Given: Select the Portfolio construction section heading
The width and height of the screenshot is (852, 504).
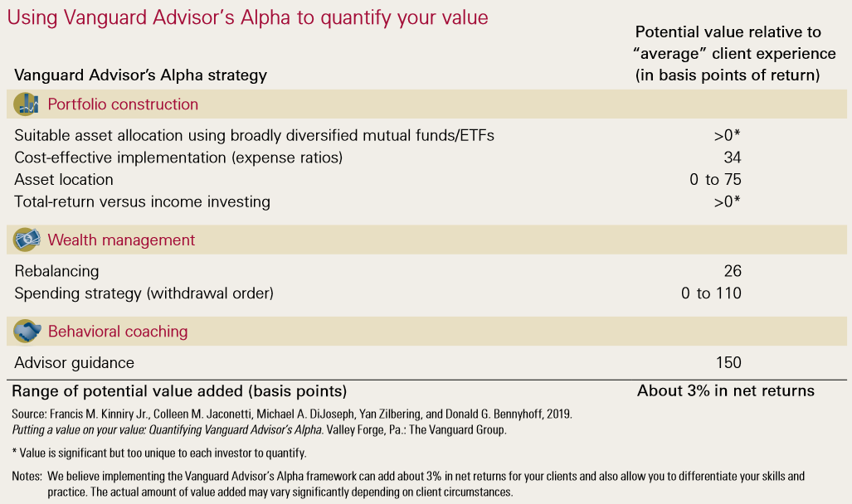Looking at the screenshot, I should coord(123,104).
